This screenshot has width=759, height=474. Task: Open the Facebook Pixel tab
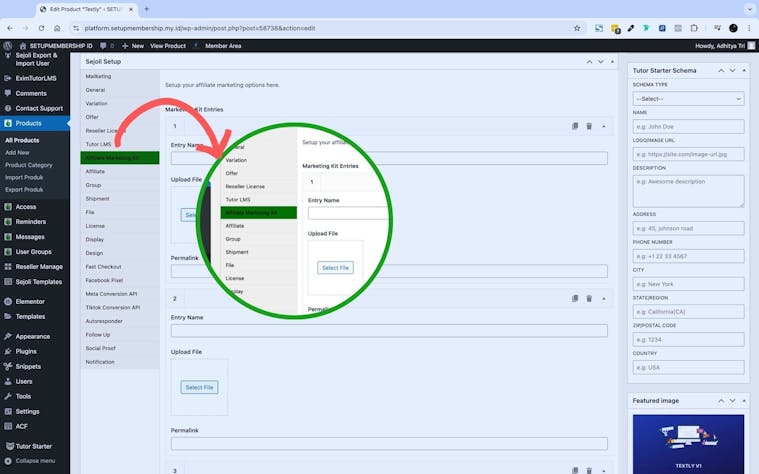tap(106, 279)
